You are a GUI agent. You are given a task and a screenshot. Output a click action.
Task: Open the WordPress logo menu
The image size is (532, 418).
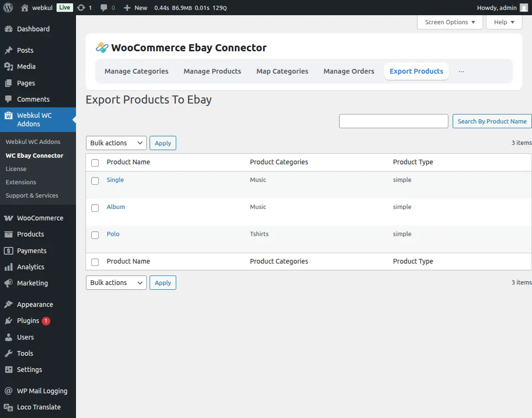pyautogui.click(x=8, y=8)
